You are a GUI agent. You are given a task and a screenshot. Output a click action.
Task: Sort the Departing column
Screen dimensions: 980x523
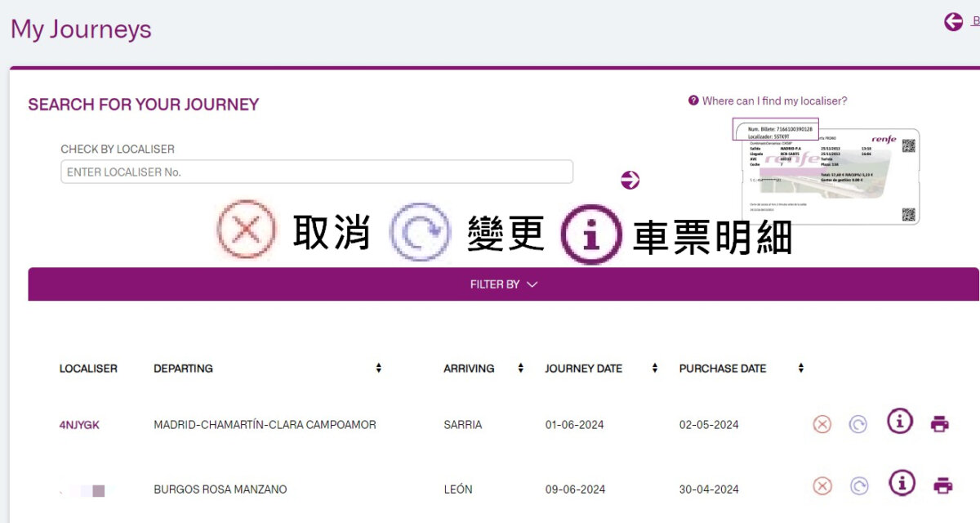[x=378, y=368]
